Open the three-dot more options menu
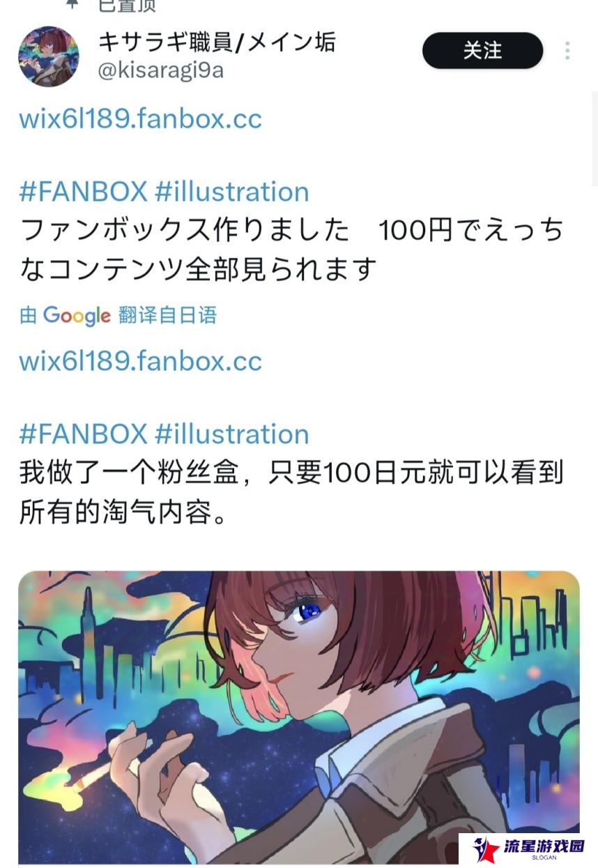The width and height of the screenshot is (598, 868). tap(567, 50)
